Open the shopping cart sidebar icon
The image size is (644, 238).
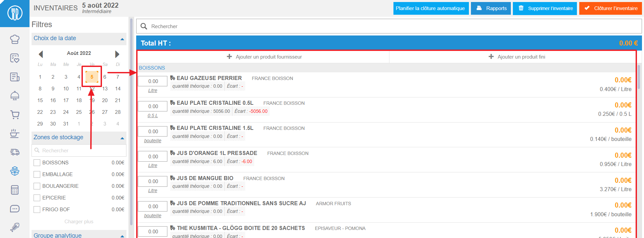pyautogui.click(x=15, y=115)
